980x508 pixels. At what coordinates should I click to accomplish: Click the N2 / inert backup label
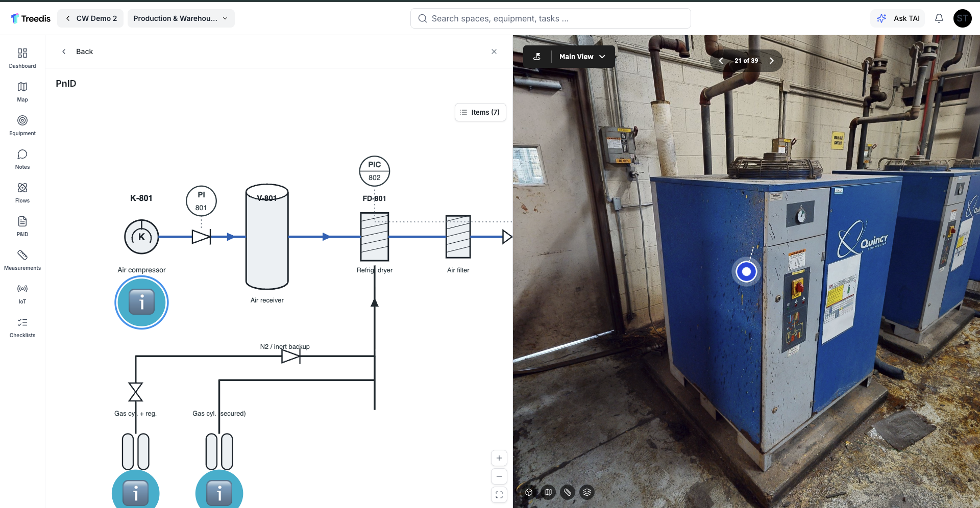[x=285, y=346]
